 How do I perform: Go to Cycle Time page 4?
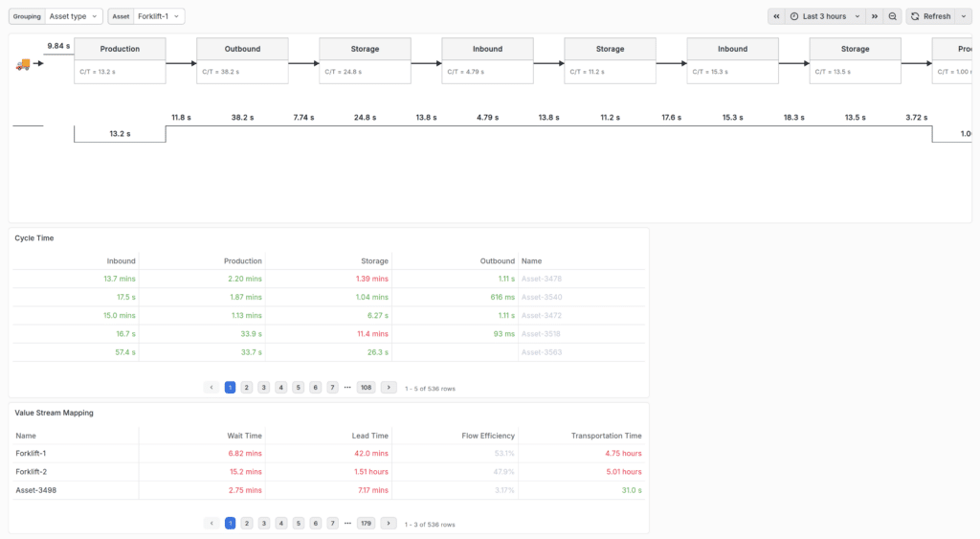[281, 388]
